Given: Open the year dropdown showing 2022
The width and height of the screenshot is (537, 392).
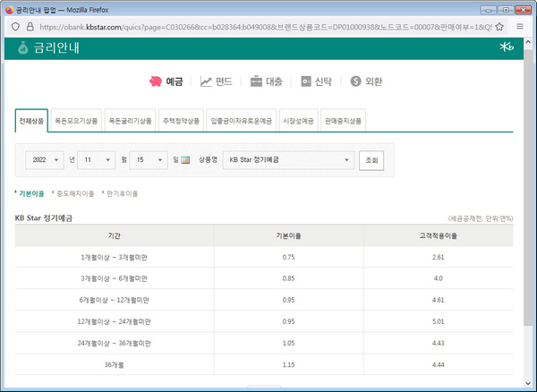Looking at the screenshot, I should click(x=45, y=160).
